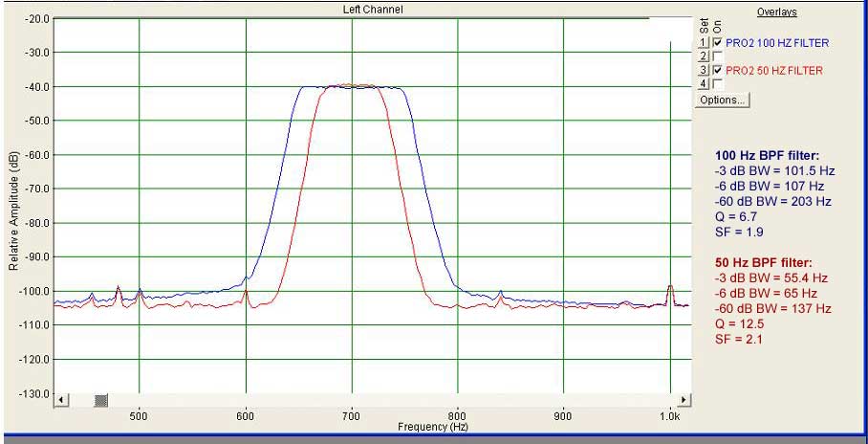Click the 1.0k frequency axis tick label

[671, 415]
